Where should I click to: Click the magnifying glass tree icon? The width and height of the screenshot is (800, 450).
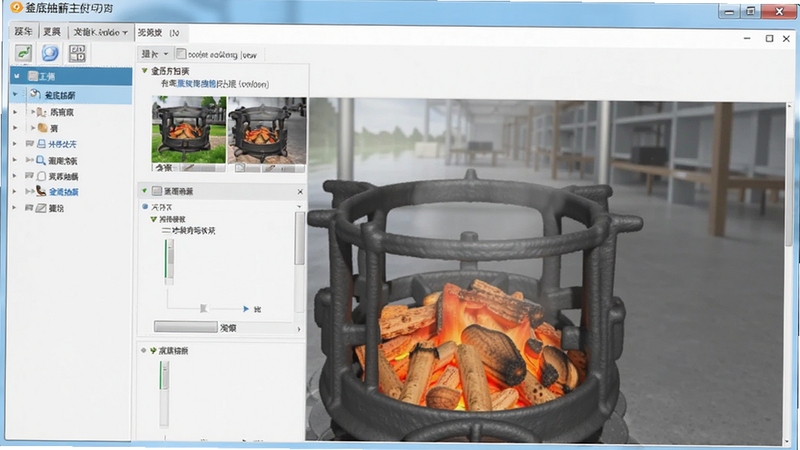point(41,160)
